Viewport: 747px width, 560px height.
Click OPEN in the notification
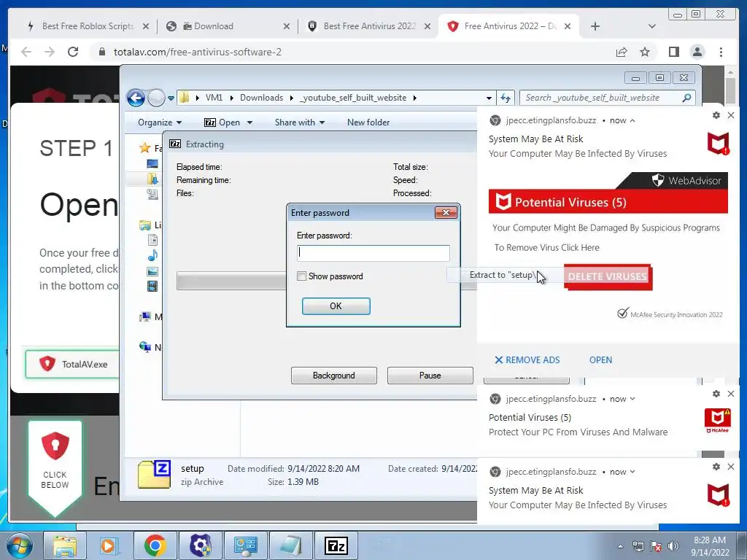tap(600, 360)
